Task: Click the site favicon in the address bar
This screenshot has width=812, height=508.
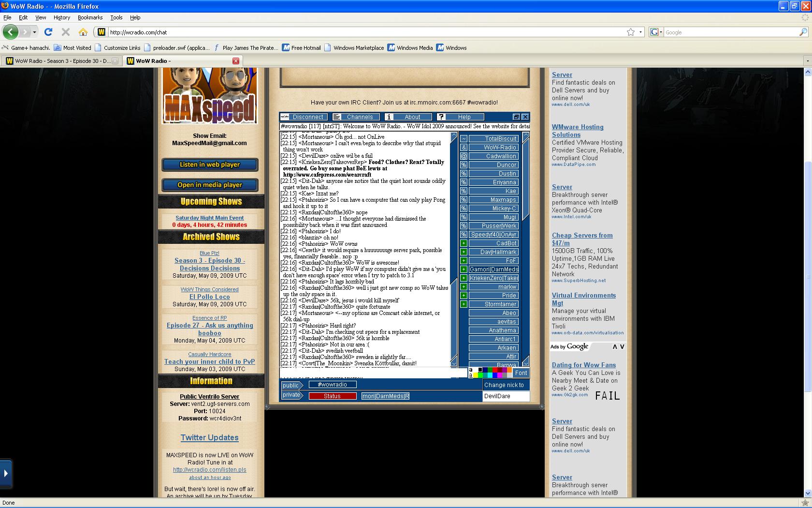Action: 101,32
